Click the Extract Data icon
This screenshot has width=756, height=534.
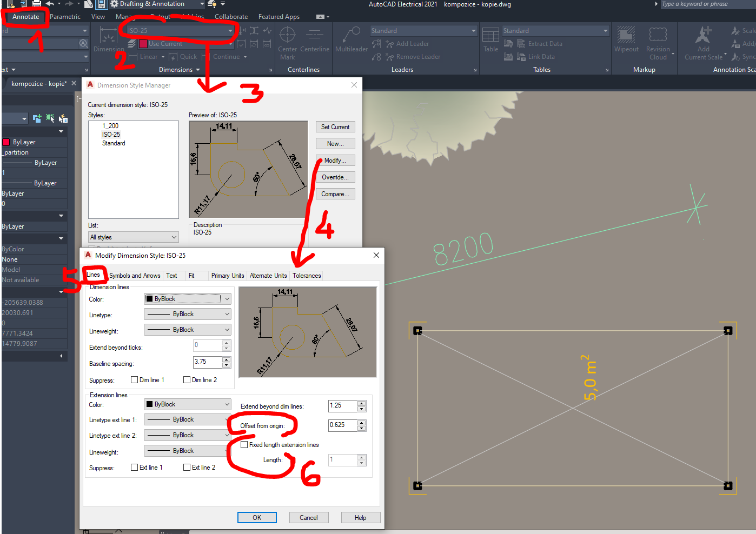tap(521, 44)
